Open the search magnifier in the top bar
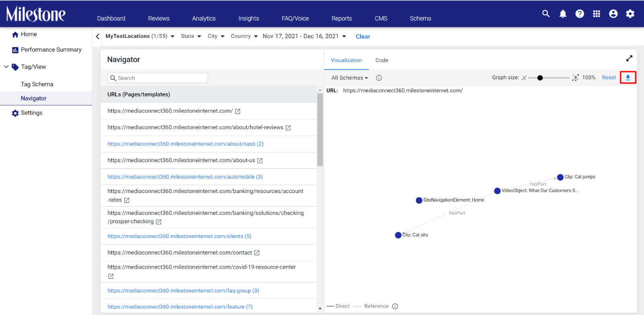Viewport: 644px width, 315px height. [x=546, y=14]
